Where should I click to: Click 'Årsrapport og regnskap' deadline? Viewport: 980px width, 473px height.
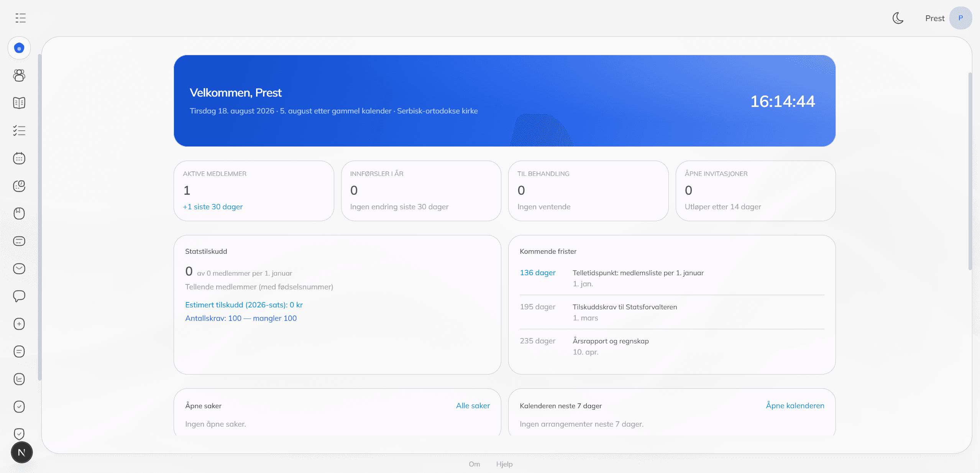611,341
